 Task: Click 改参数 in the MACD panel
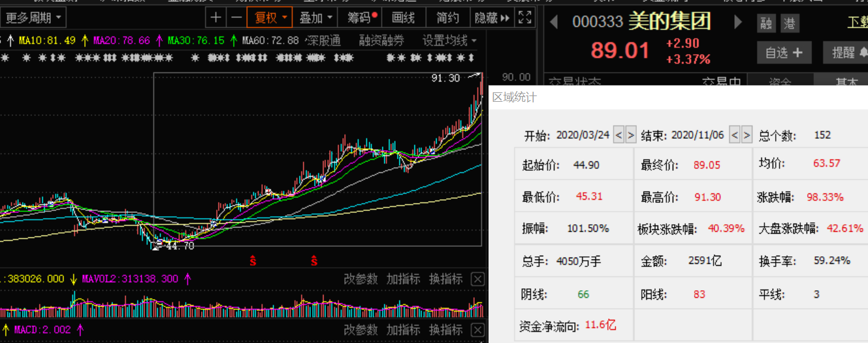click(x=361, y=330)
